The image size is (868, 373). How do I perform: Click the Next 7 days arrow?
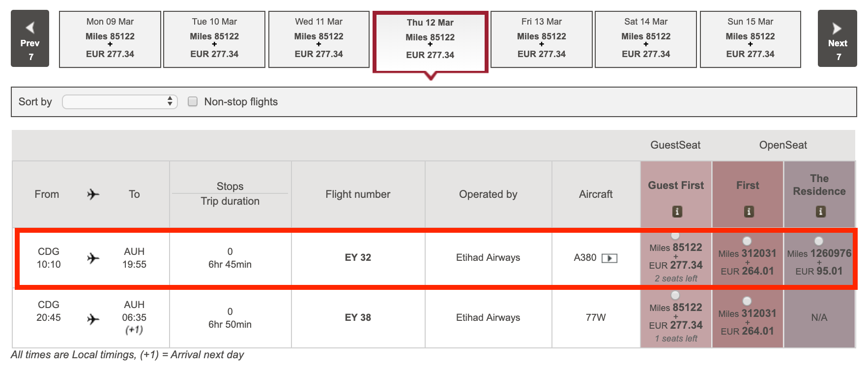pyautogui.click(x=837, y=38)
